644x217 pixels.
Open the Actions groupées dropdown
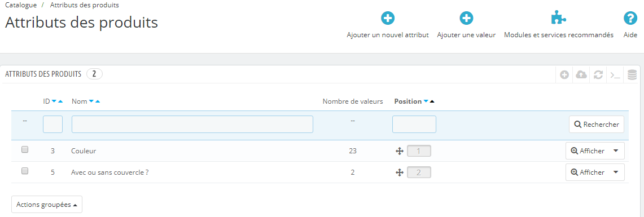point(47,204)
